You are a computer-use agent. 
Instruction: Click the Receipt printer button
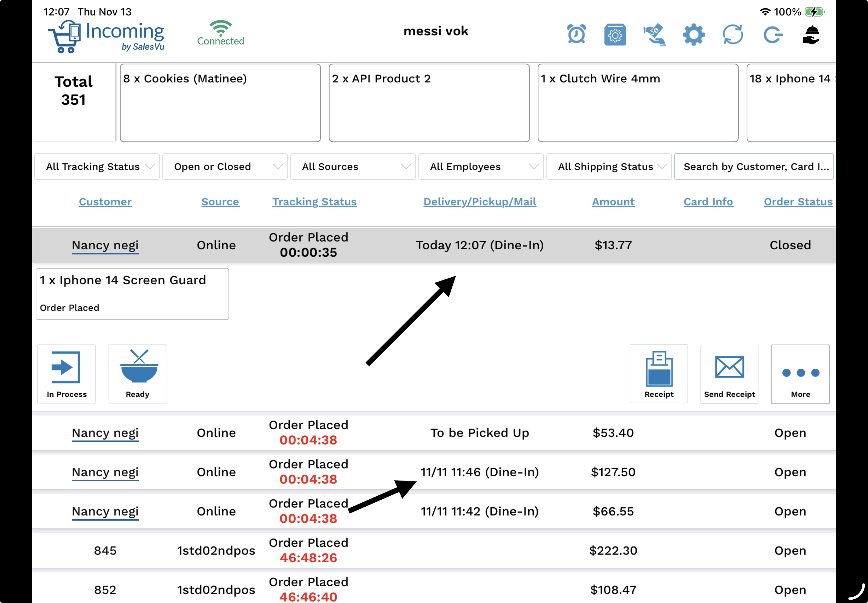click(659, 374)
